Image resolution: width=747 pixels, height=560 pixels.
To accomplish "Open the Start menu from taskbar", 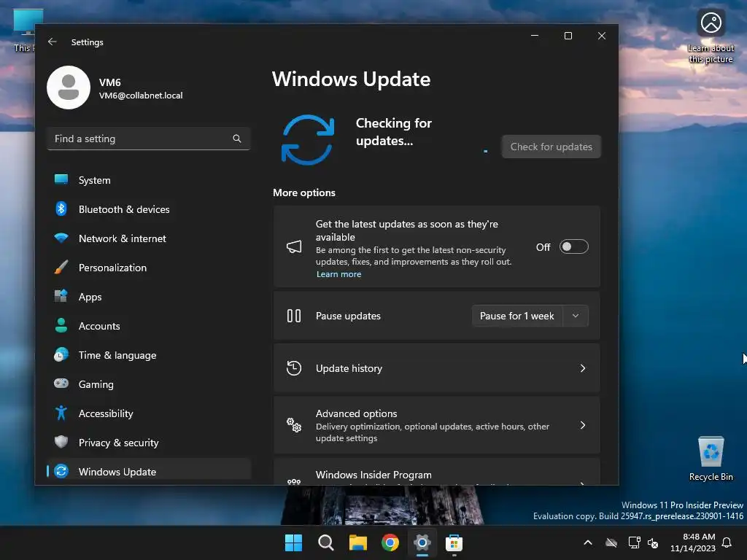I will click(293, 542).
